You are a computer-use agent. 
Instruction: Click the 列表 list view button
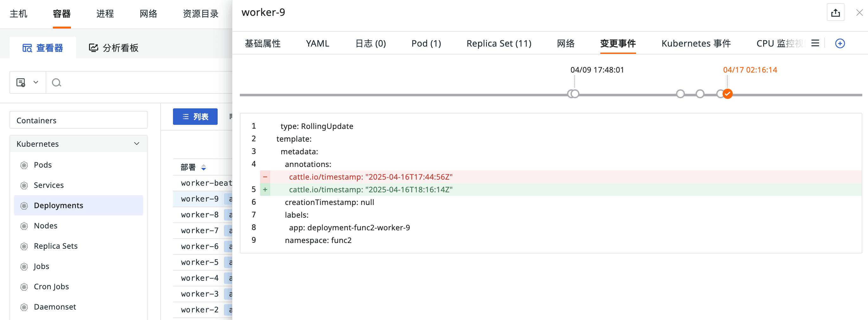[195, 117]
